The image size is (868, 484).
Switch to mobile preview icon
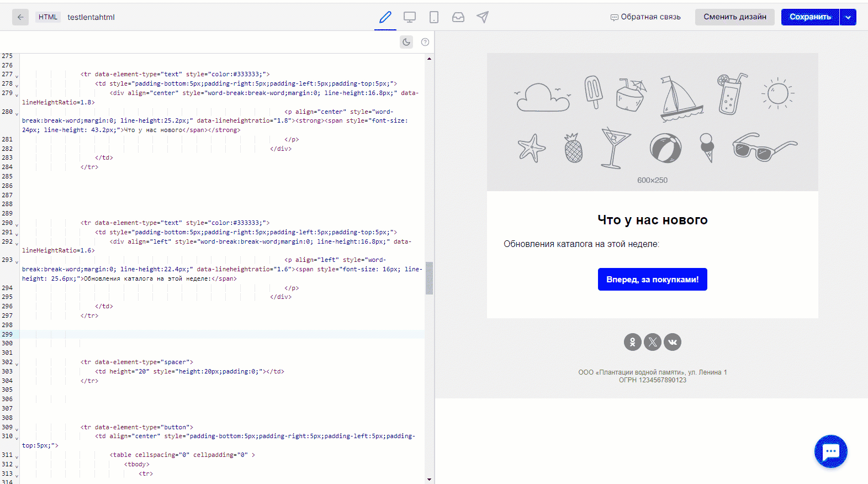[434, 17]
